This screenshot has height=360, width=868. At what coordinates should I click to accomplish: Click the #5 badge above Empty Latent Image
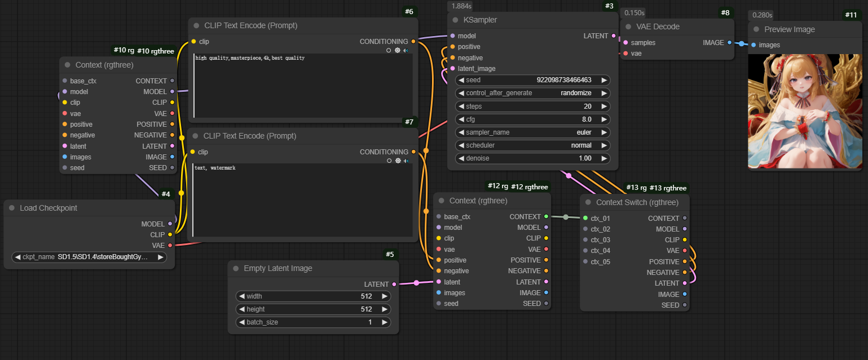coord(390,254)
